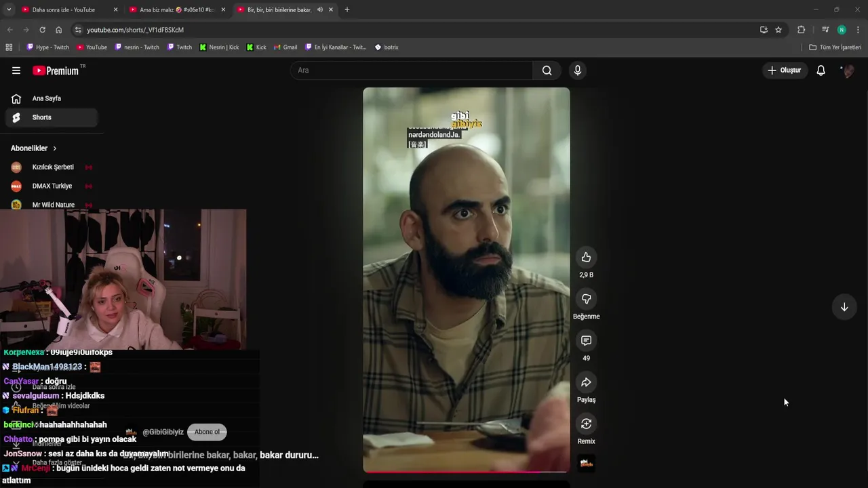
Task: View site information icon in the address bar
Action: point(78,30)
